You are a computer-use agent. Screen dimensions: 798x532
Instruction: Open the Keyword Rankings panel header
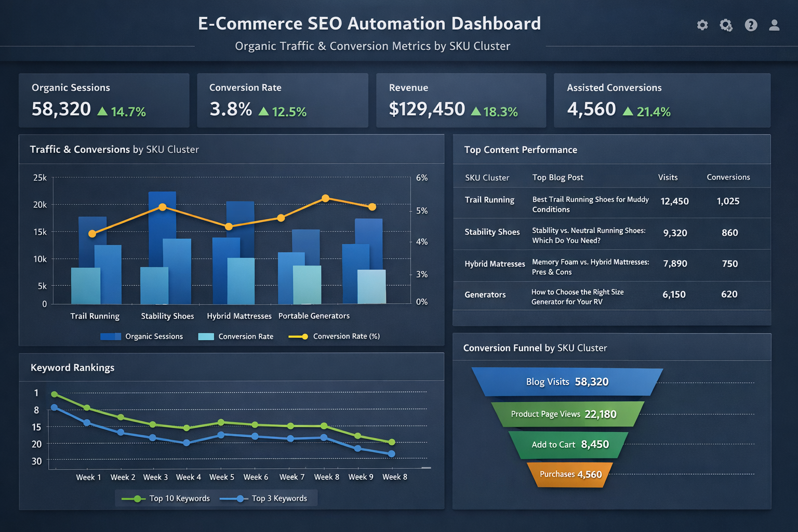click(x=72, y=367)
